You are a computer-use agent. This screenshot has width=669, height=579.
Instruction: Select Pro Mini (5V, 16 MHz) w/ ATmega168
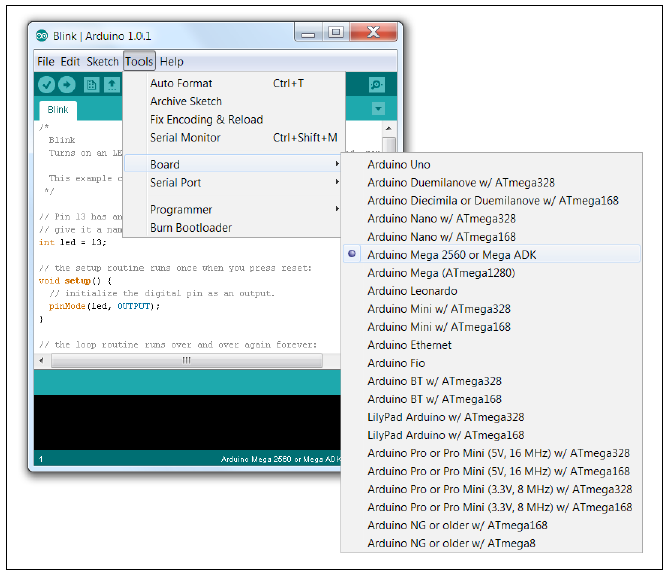coord(492,471)
